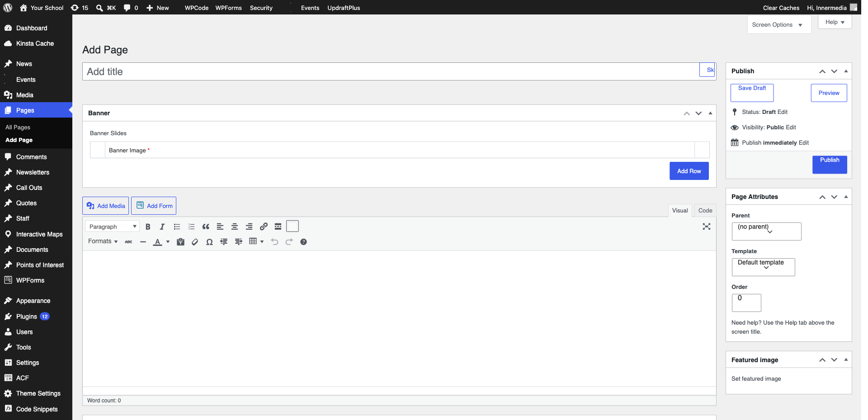Open keyboard shortcuts help icon
The height and width of the screenshot is (420, 868).
tap(303, 242)
